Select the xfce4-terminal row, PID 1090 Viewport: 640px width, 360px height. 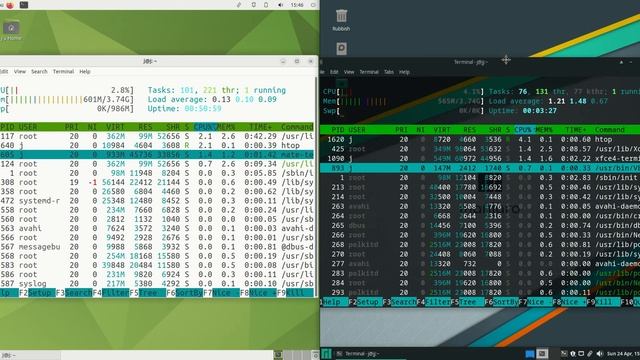[x=480, y=159]
